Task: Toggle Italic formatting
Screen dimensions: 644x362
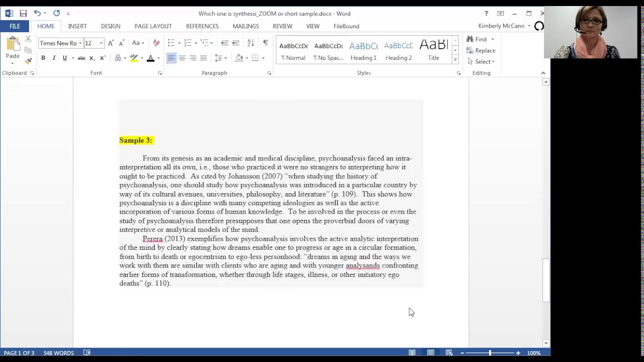Action: coord(54,58)
